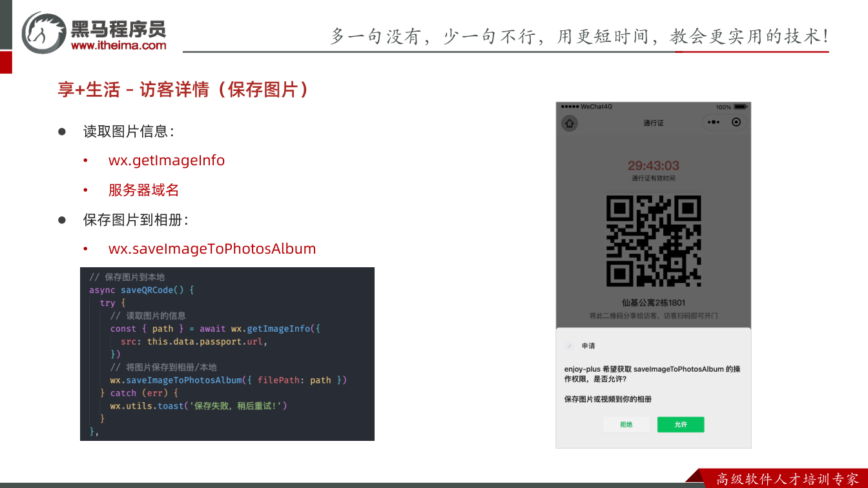Click the red wx.saveImageToPhotosAlbum bullet
This screenshot has height=488, width=868.
pos(212,249)
